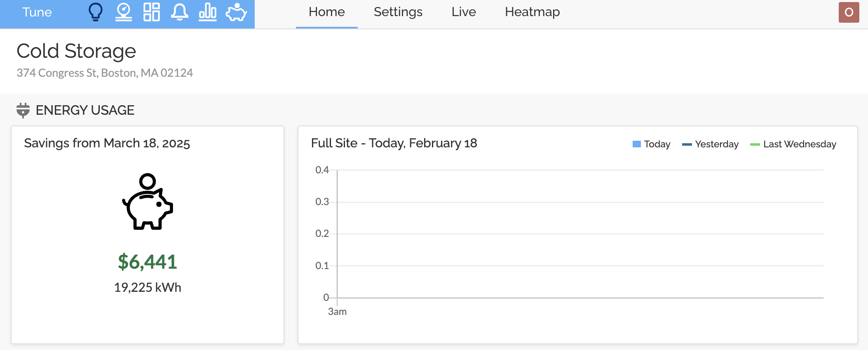Open the Heatmap tab
868x350 pixels.
(x=532, y=12)
